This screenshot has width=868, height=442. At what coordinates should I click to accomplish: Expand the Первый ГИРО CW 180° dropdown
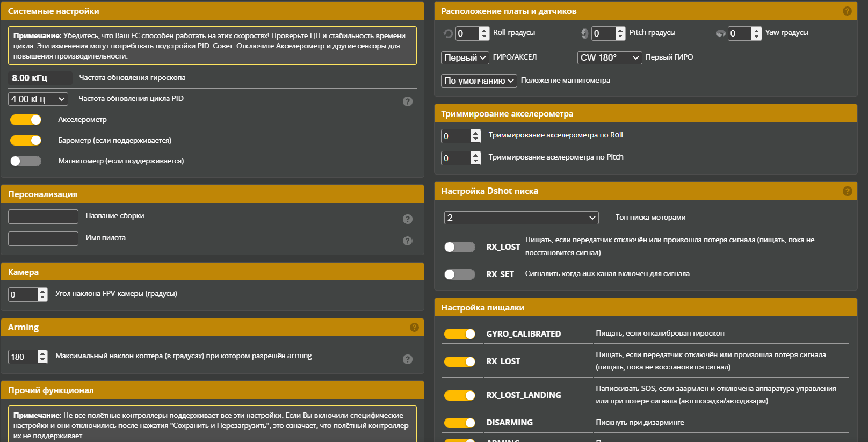pyautogui.click(x=610, y=57)
